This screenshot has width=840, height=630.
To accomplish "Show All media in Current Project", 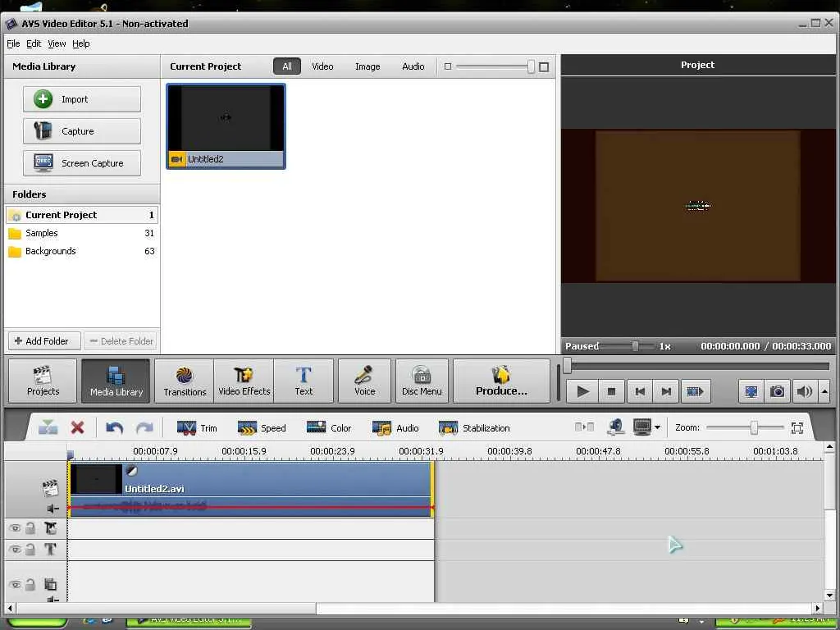I will pyautogui.click(x=287, y=66).
